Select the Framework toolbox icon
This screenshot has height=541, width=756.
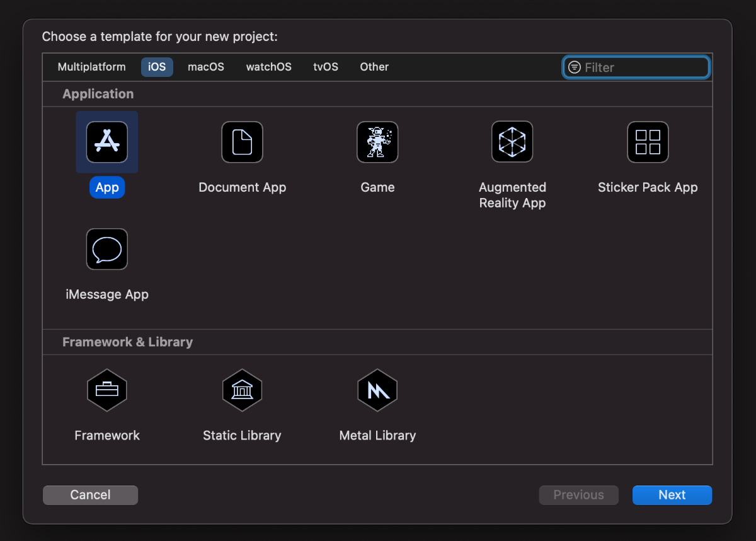pos(107,390)
